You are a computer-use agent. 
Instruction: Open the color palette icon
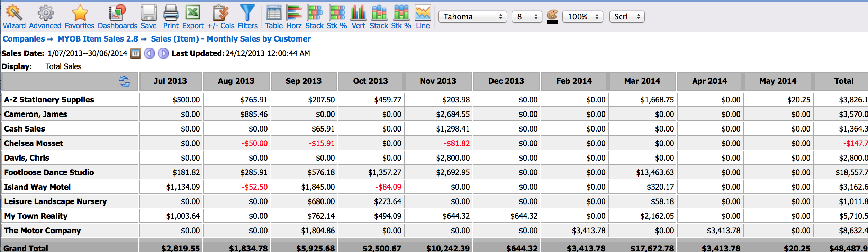click(552, 15)
